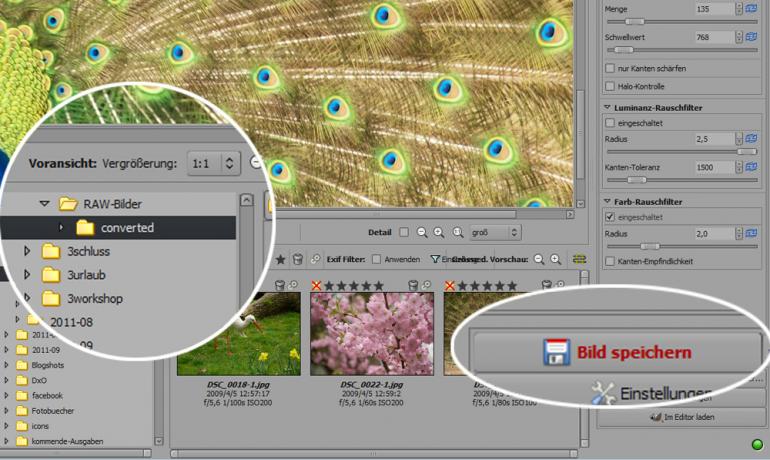
Task: Adjust the Kanten-Toleranz slider
Action: (637, 180)
